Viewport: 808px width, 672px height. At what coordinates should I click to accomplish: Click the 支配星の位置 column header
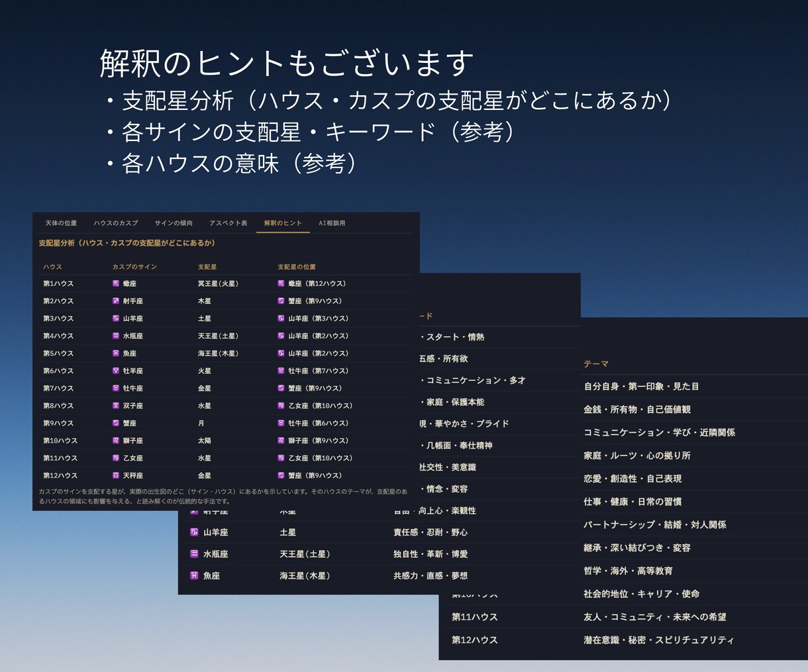(x=297, y=267)
